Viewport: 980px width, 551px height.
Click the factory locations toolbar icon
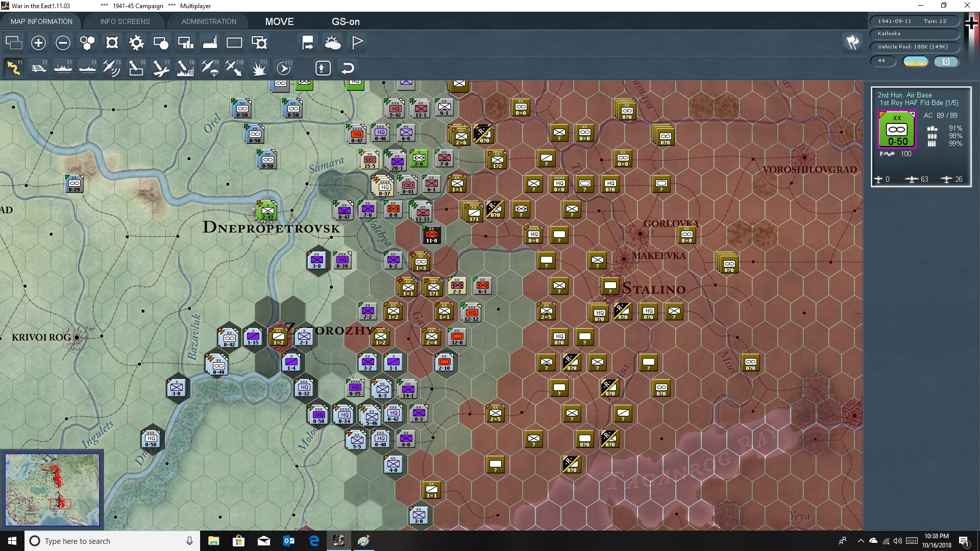[210, 43]
